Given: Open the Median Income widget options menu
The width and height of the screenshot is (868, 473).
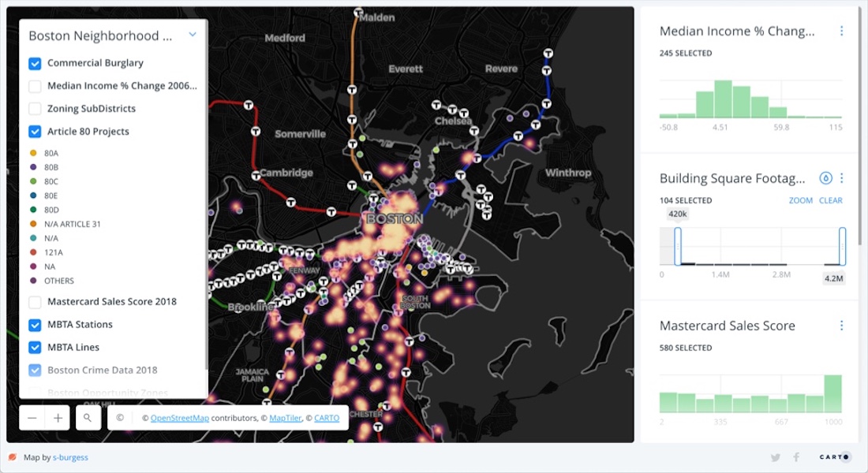Looking at the screenshot, I should [841, 31].
